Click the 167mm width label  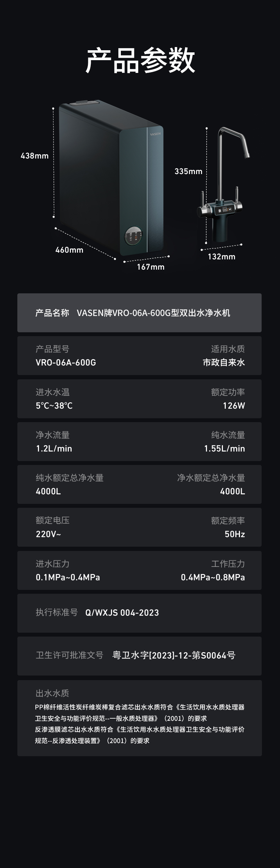[x=151, y=267]
